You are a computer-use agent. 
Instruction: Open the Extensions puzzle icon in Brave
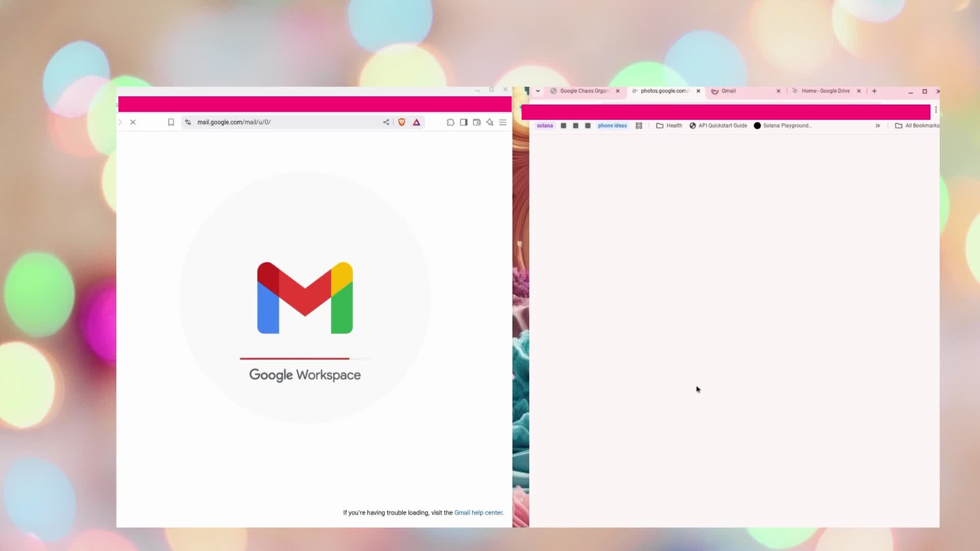click(450, 122)
